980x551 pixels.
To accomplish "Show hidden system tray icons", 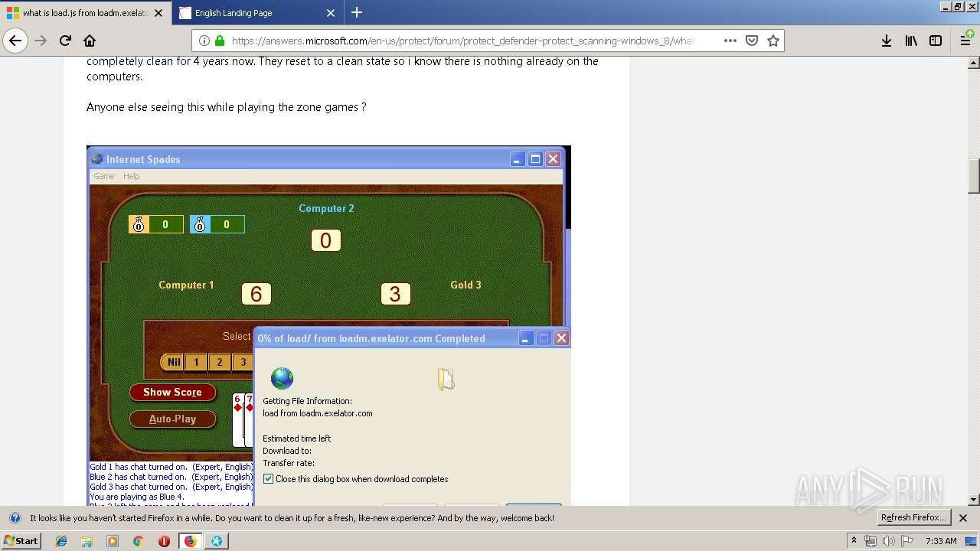I will [854, 541].
